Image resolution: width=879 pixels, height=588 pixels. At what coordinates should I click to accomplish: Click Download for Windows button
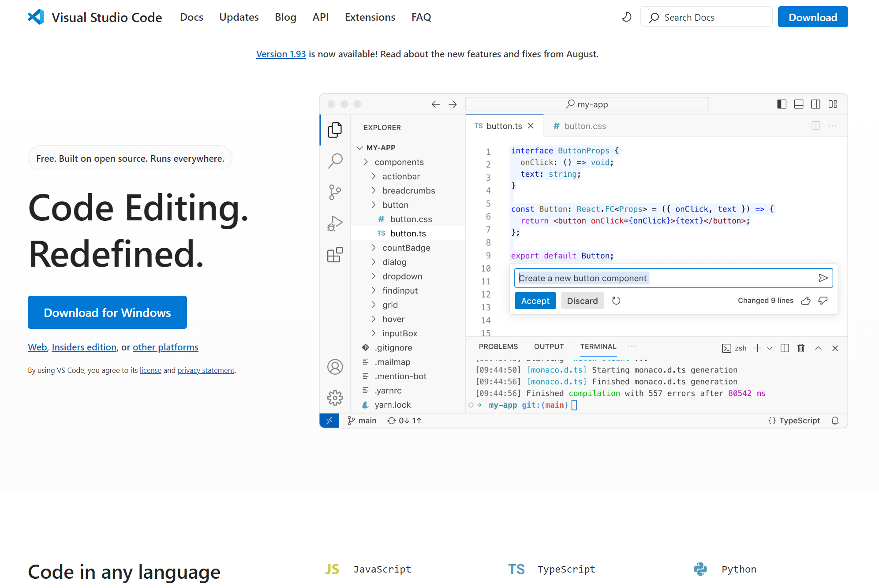point(107,313)
